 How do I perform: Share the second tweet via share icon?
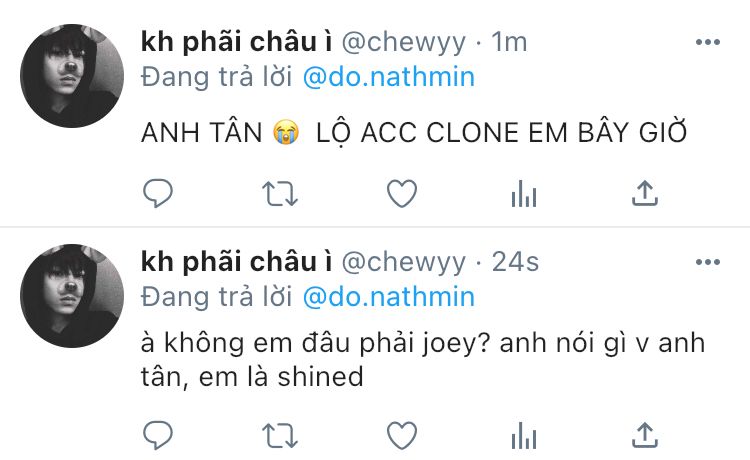tap(645, 435)
